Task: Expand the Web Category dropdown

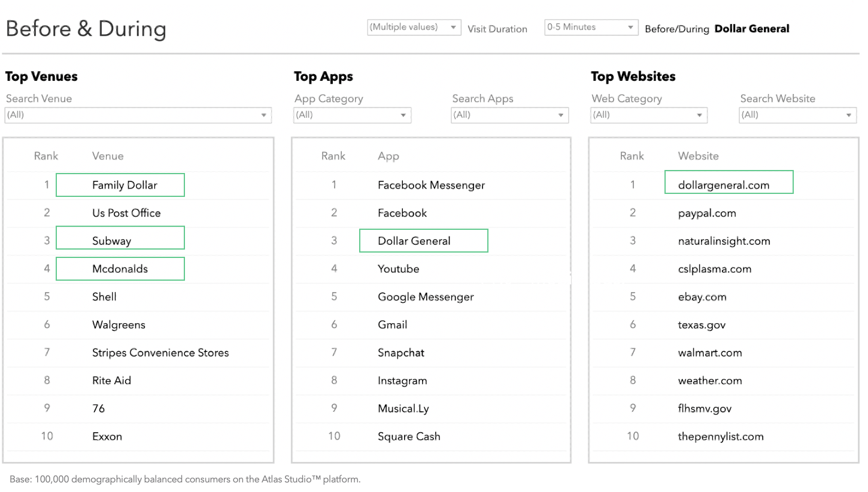Action: pos(649,115)
